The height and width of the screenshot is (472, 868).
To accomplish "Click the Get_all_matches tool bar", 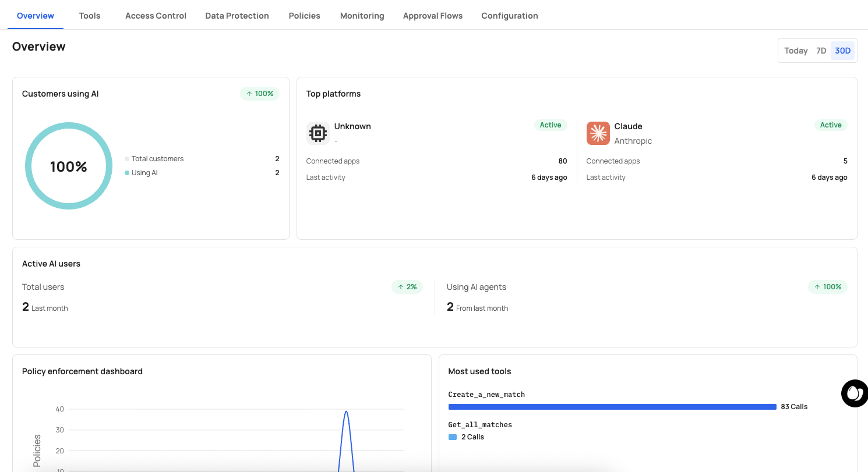I will point(453,437).
